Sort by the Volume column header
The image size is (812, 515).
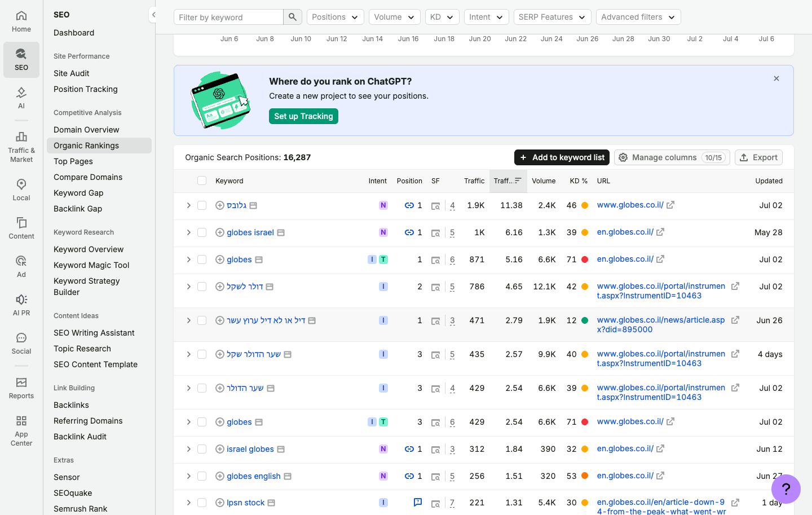[544, 181]
